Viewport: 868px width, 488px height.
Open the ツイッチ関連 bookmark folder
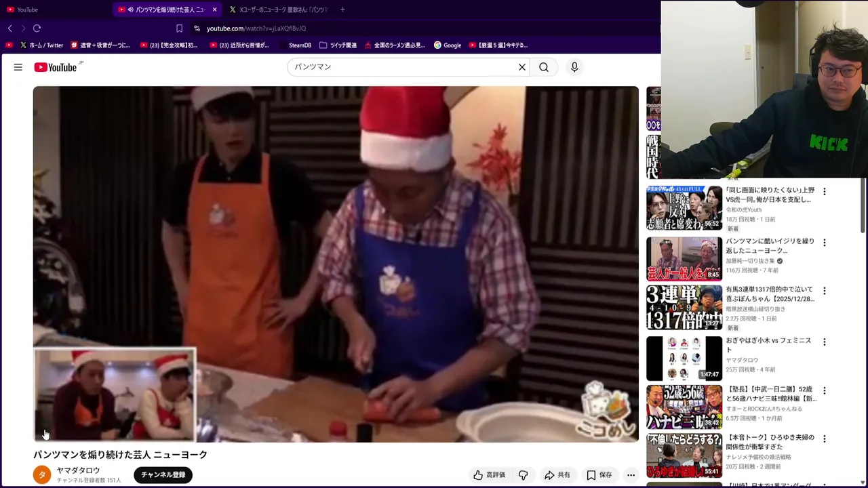click(338, 45)
